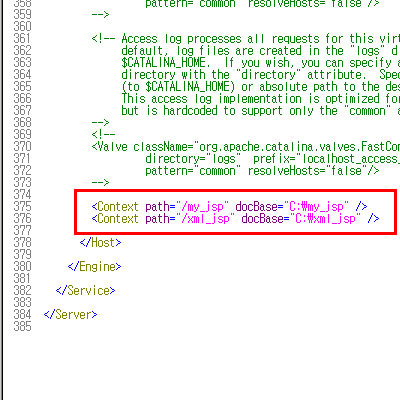Screen dimensions: 400x400
Task: Click line number 384 in the gutter
Action: tap(22, 315)
